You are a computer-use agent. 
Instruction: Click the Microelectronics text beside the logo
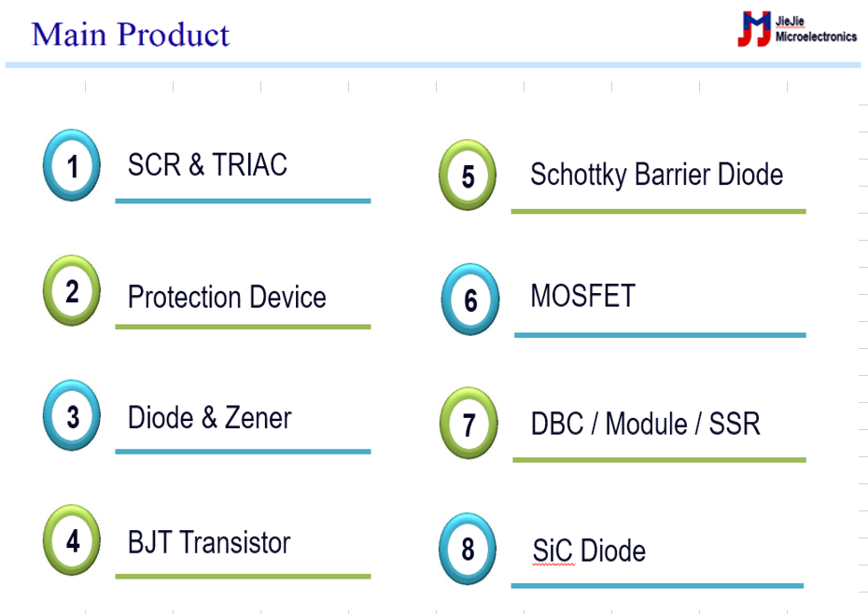pyautogui.click(x=816, y=36)
